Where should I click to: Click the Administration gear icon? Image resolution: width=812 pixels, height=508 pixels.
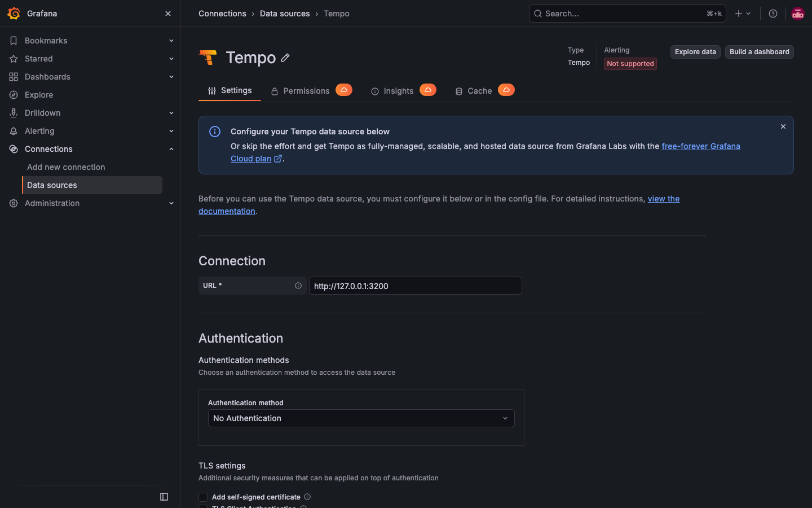[14, 203]
